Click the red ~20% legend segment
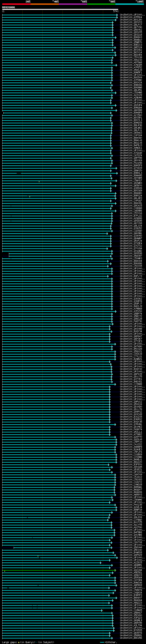The height and width of the screenshot is (644, 146). [x=16, y=4]
